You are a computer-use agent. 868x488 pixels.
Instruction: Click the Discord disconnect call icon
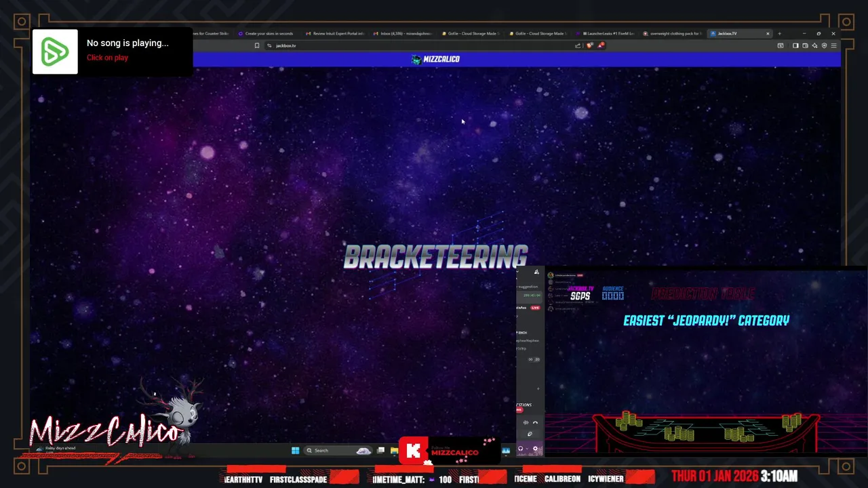[x=535, y=422]
